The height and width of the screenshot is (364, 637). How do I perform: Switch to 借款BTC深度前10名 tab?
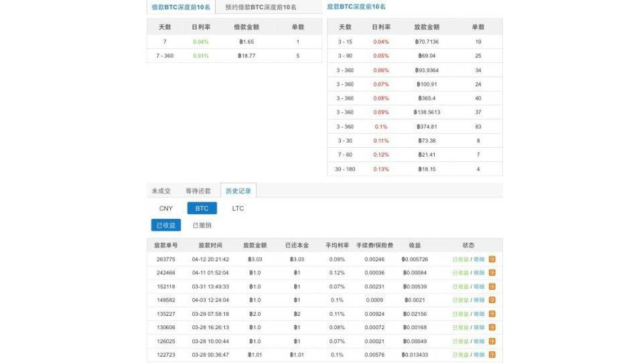(x=181, y=7)
